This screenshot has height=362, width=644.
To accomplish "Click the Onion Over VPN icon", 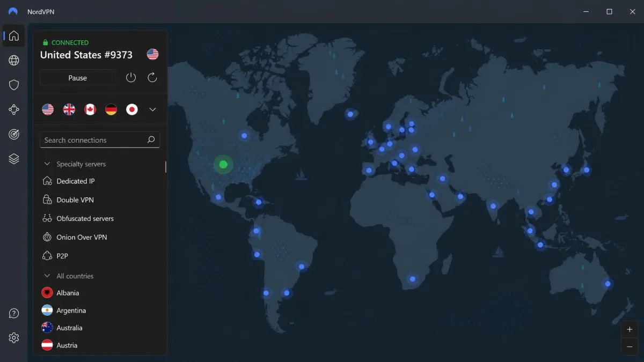I will click(x=47, y=237).
